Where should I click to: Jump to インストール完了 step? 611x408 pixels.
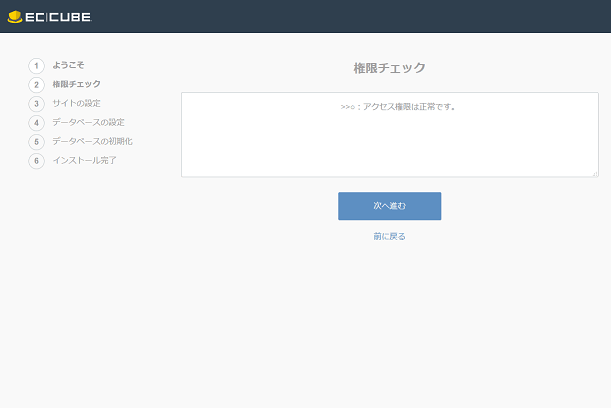point(84,160)
